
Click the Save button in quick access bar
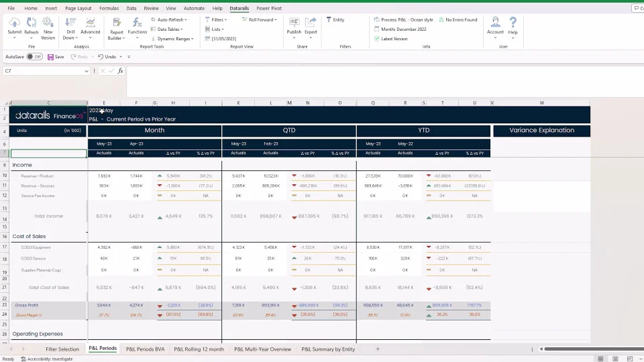(x=56, y=57)
